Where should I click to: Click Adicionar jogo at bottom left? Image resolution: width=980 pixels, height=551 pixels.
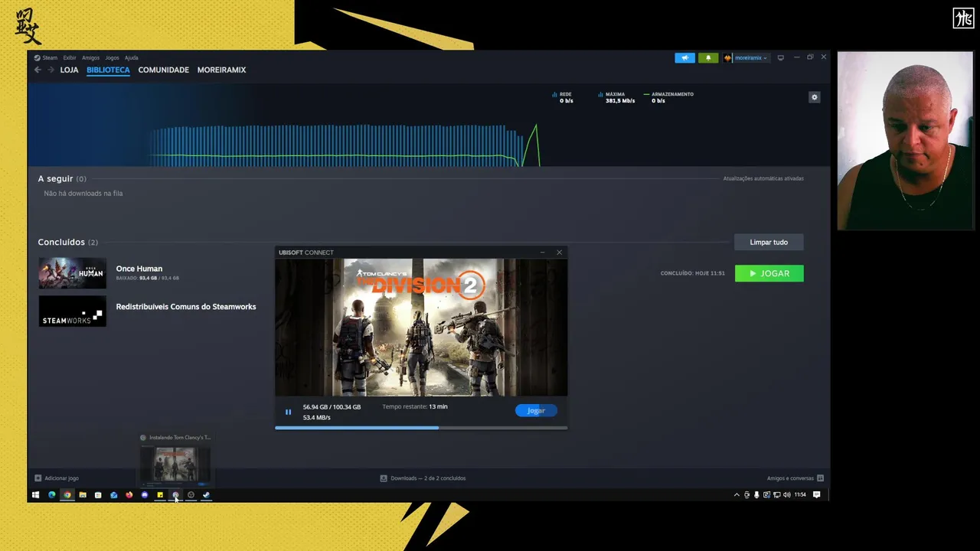click(x=56, y=478)
